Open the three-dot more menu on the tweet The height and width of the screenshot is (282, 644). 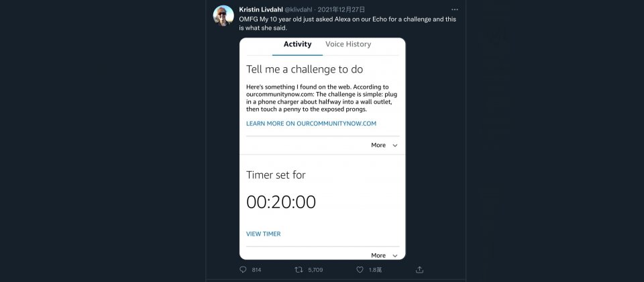click(x=455, y=10)
